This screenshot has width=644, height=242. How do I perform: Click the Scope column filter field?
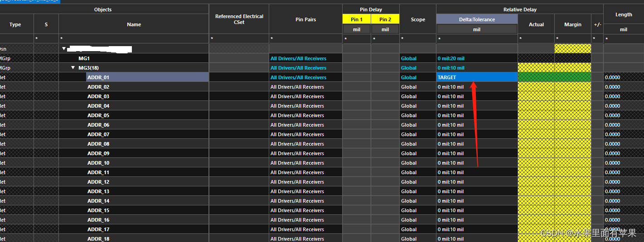pyautogui.click(x=417, y=39)
